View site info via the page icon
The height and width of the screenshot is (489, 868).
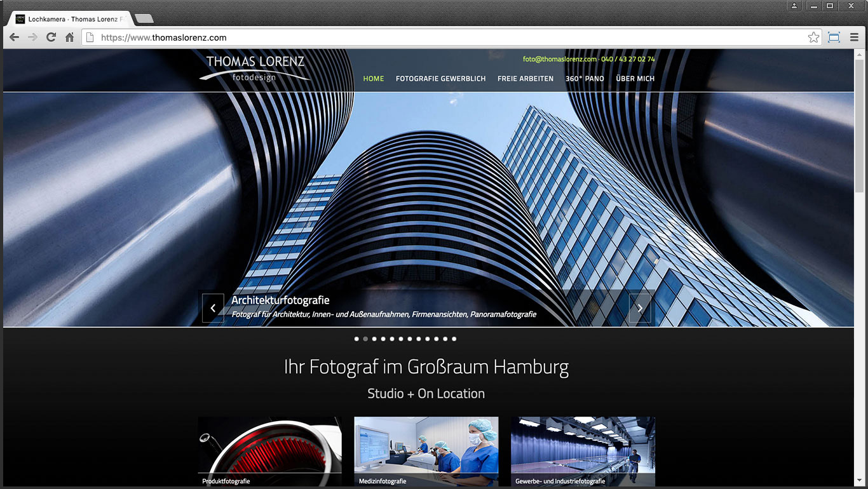(90, 37)
